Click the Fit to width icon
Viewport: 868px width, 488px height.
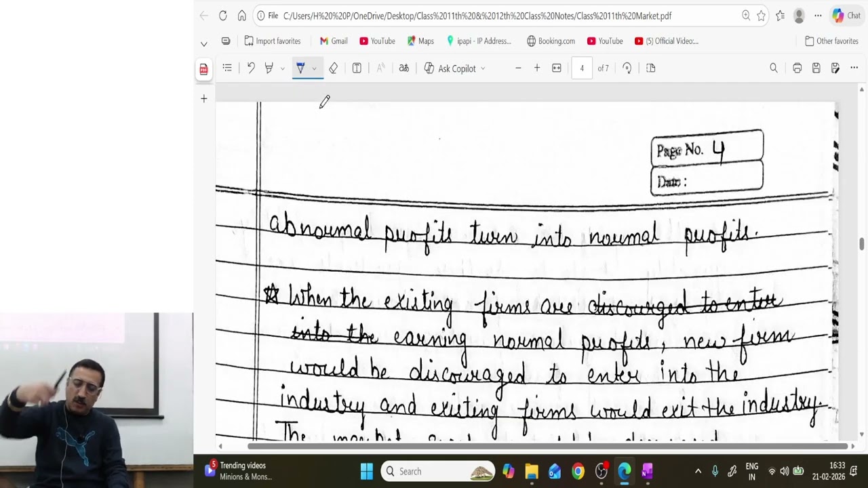click(x=557, y=68)
